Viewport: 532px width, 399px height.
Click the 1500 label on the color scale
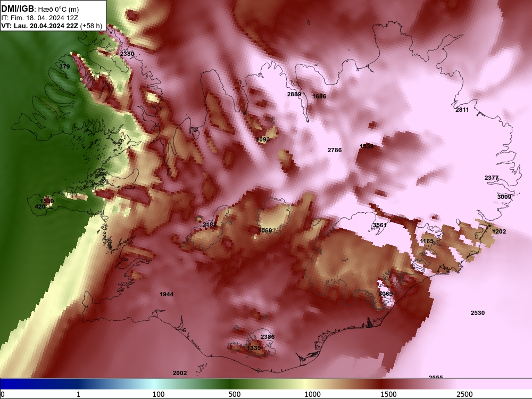click(x=388, y=394)
